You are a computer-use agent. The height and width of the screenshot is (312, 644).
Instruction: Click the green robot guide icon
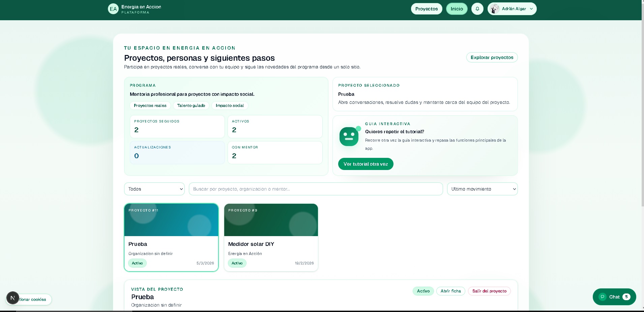click(349, 137)
